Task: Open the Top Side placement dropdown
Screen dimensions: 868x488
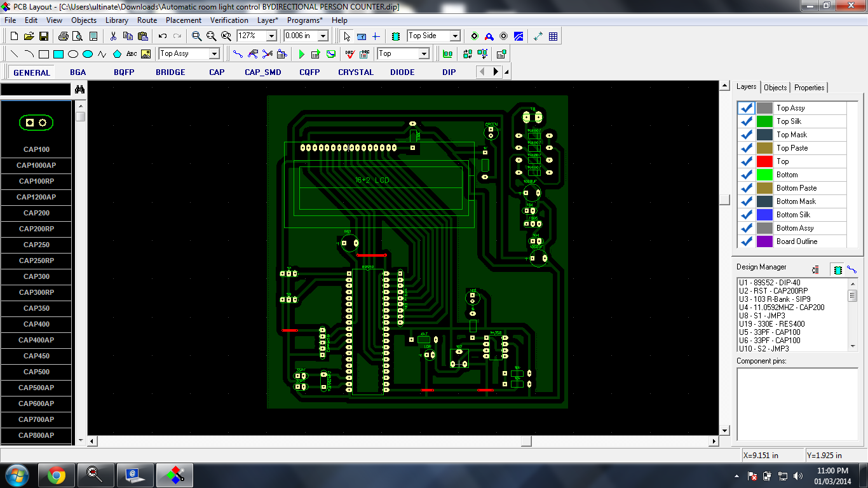Action: click(455, 36)
